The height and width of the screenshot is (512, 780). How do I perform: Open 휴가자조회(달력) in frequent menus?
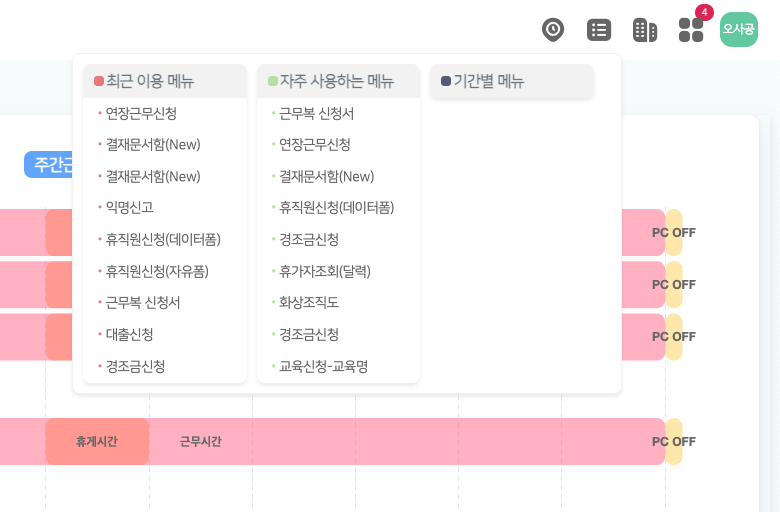coord(324,270)
